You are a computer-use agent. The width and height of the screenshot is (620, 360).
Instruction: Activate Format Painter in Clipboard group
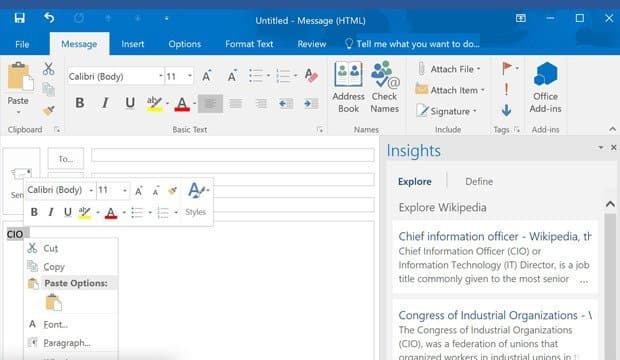49,110
